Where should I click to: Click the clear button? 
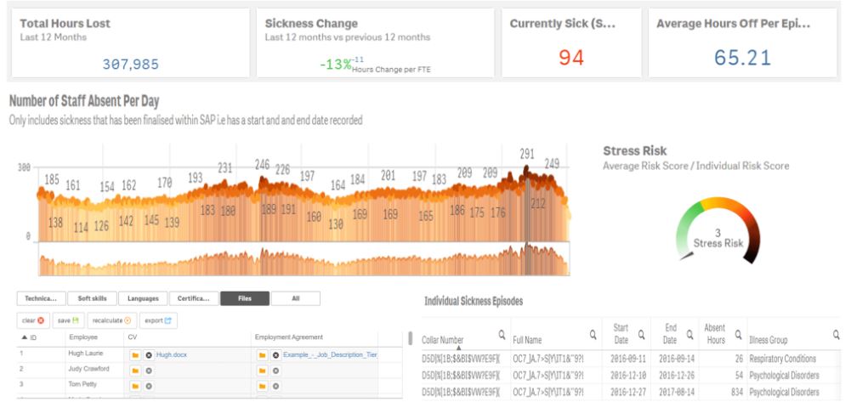(x=33, y=320)
